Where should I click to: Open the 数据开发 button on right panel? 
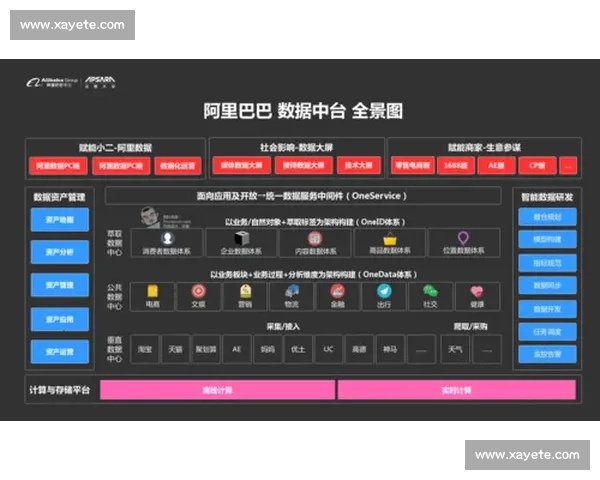click(547, 309)
